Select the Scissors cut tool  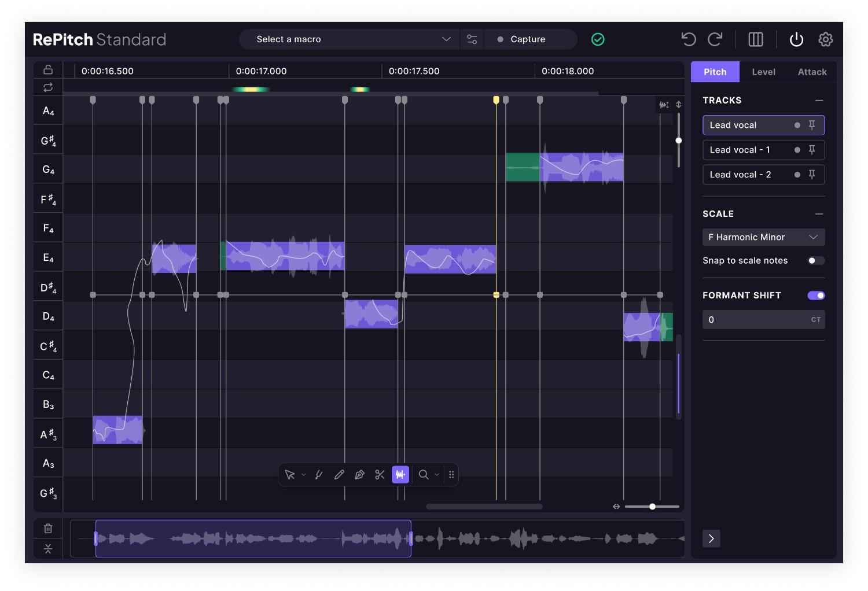pyautogui.click(x=379, y=475)
